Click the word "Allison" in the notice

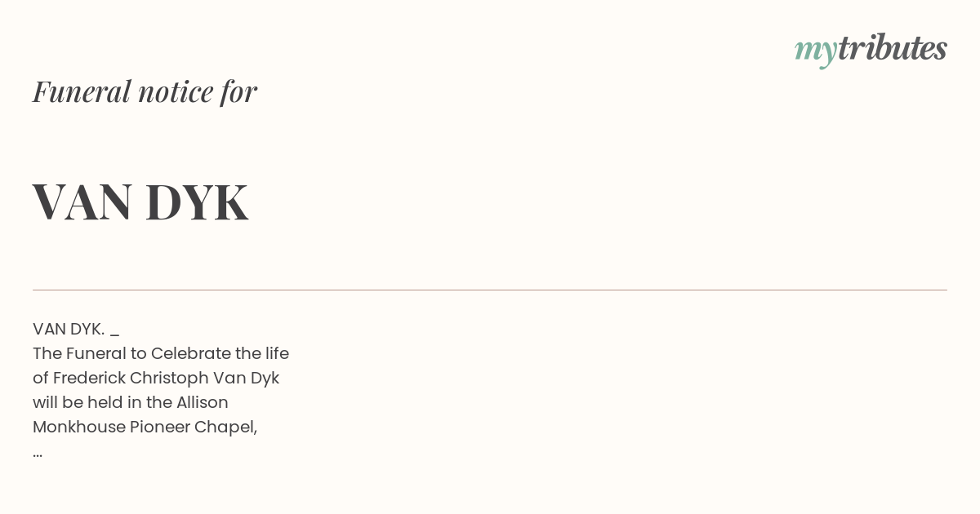point(203,402)
